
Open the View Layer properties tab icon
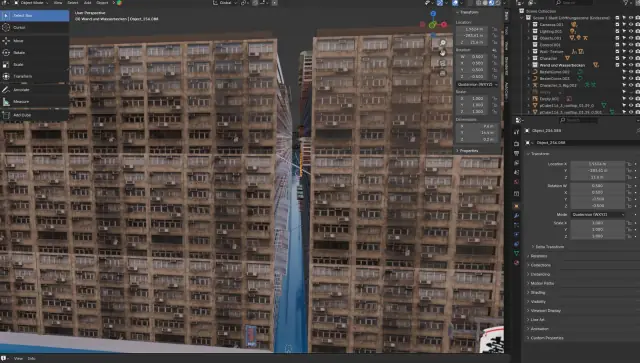point(517,163)
